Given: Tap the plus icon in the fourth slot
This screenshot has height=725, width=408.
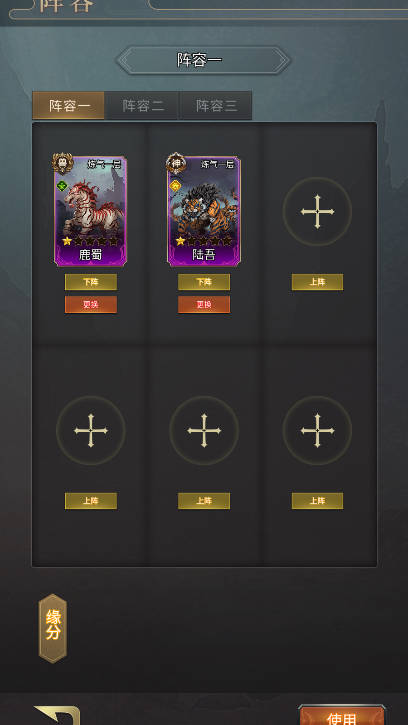Looking at the screenshot, I should point(91,430).
